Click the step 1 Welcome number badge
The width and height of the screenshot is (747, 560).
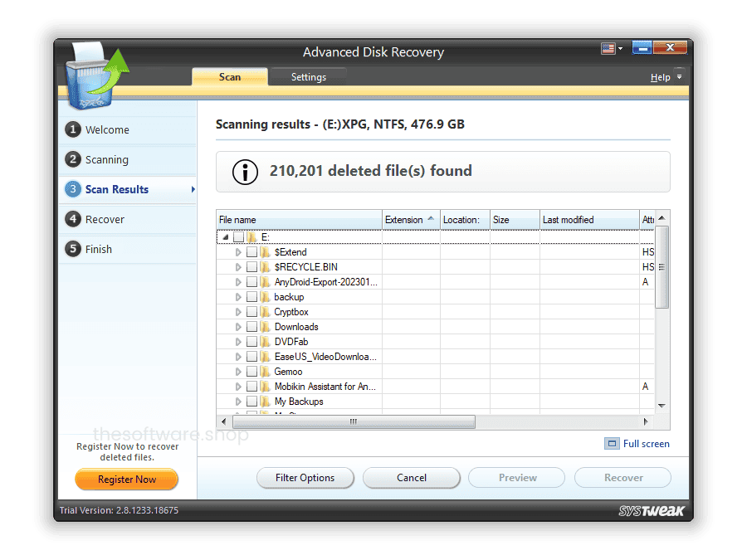point(73,129)
